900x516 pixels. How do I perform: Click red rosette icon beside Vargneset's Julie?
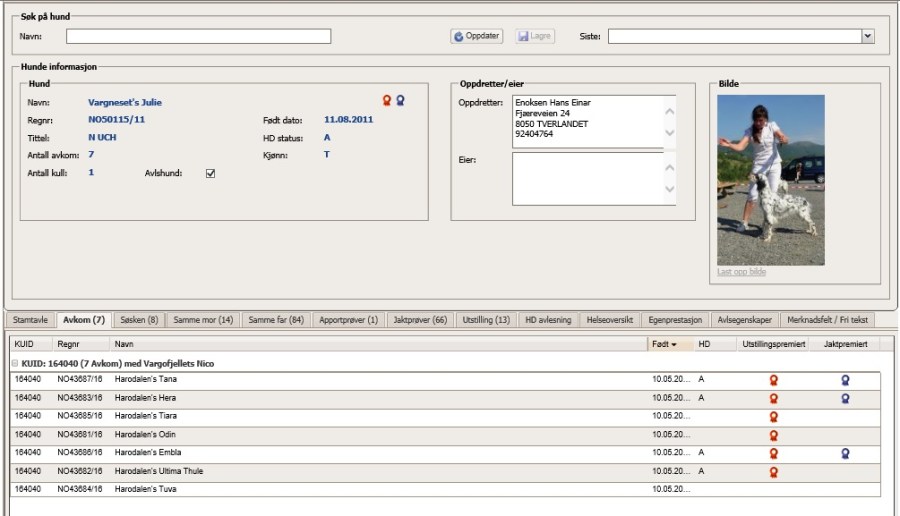387,101
